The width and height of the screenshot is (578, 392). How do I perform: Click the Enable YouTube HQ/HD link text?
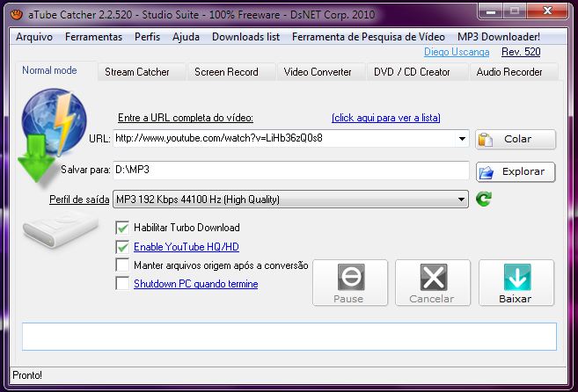click(x=187, y=247)
